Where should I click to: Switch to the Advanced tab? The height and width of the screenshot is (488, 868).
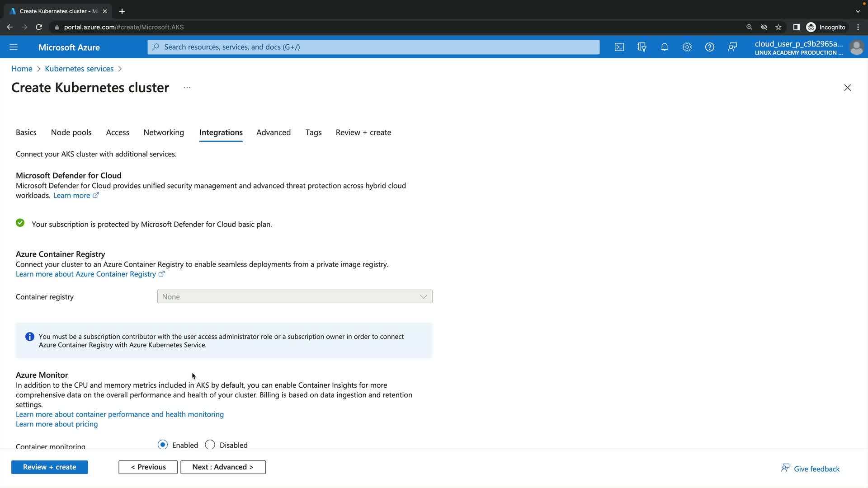point(273,132)
